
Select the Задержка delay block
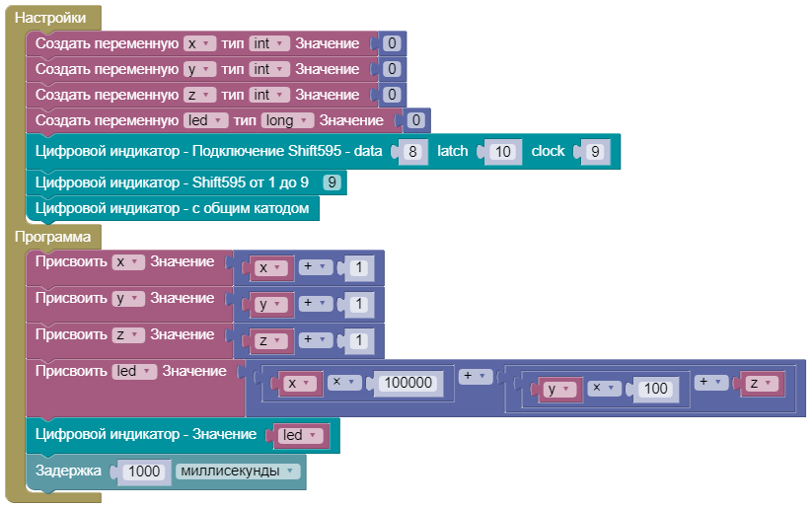coord(67,472)
